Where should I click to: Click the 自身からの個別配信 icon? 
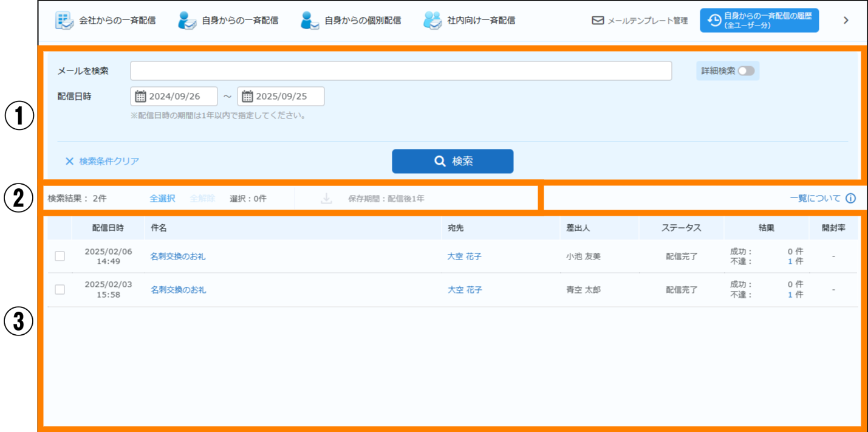click(x=310, y=20)
